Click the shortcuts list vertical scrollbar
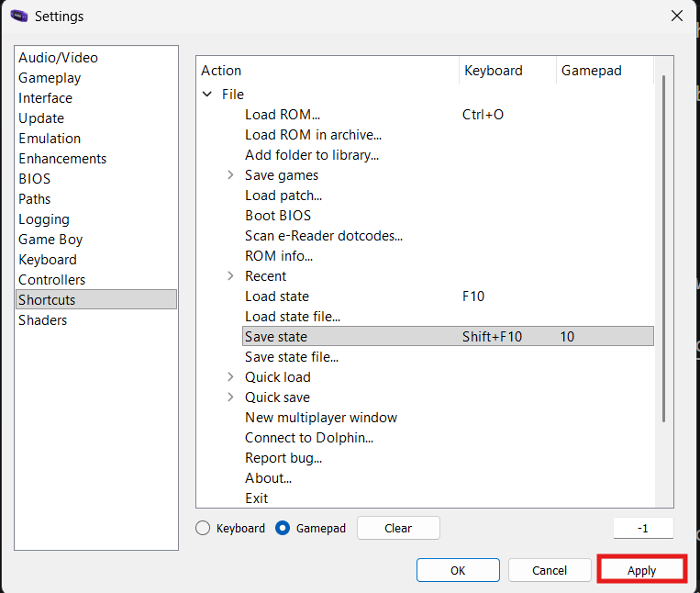Viewport: 700px width, 593px height. click(664, 248)
